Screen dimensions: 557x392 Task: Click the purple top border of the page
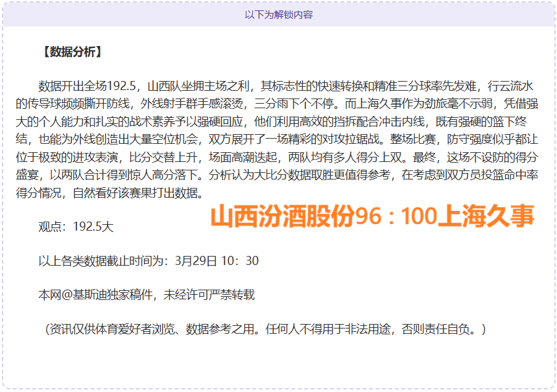278,2
